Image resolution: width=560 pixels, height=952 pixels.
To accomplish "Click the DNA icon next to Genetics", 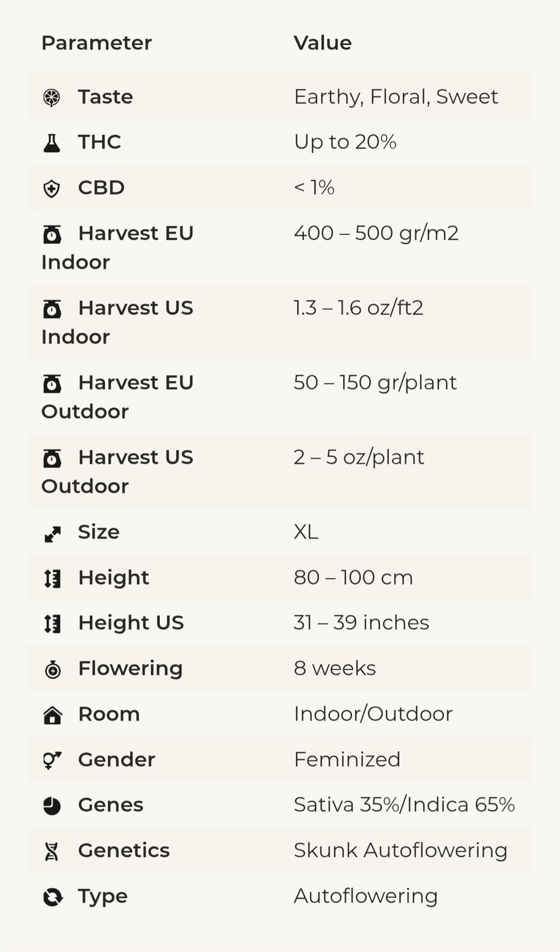I will [51, 851].
